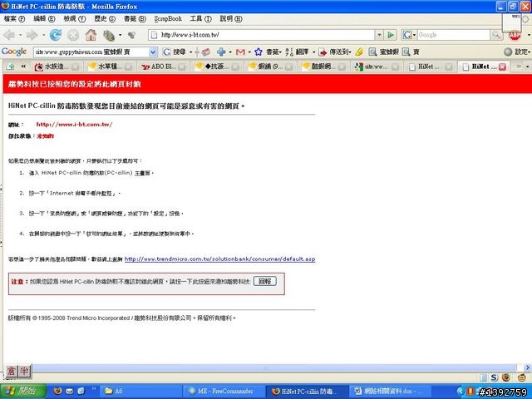Switch to the 酷蝦網 tab

click(x=323, y=66)
